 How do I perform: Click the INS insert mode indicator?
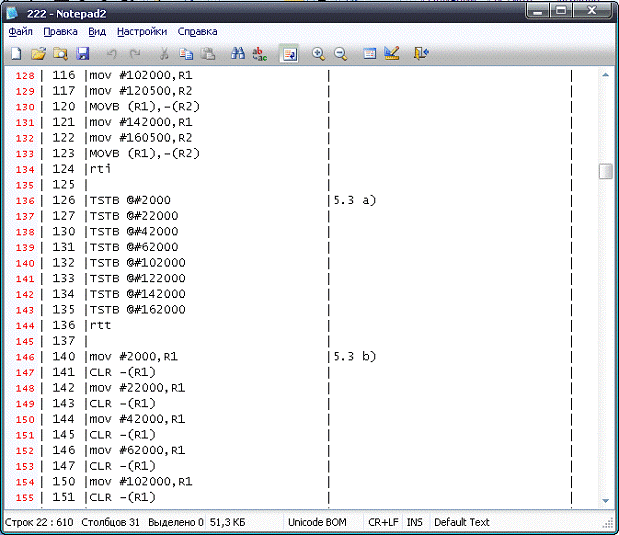coord(415,522)
